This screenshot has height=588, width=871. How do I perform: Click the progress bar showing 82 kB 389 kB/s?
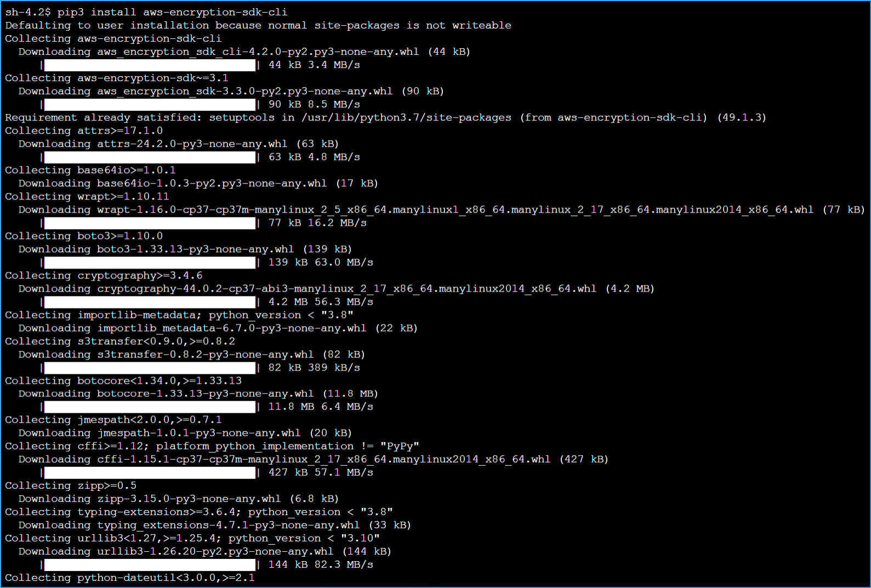pyautogui.click(x=150, y=368)
